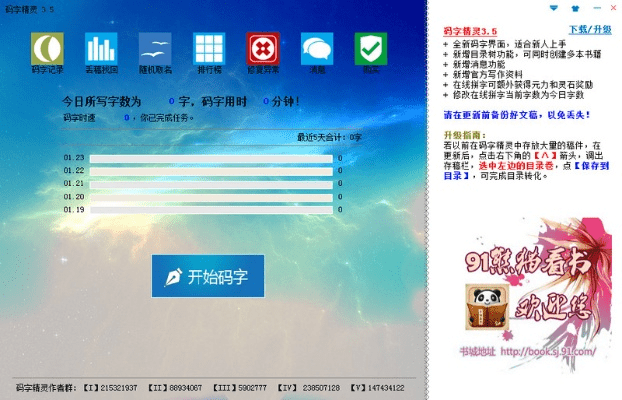Click the date label 01.23
The width and height of the screenshot is (622, 400).
point(74,158)
